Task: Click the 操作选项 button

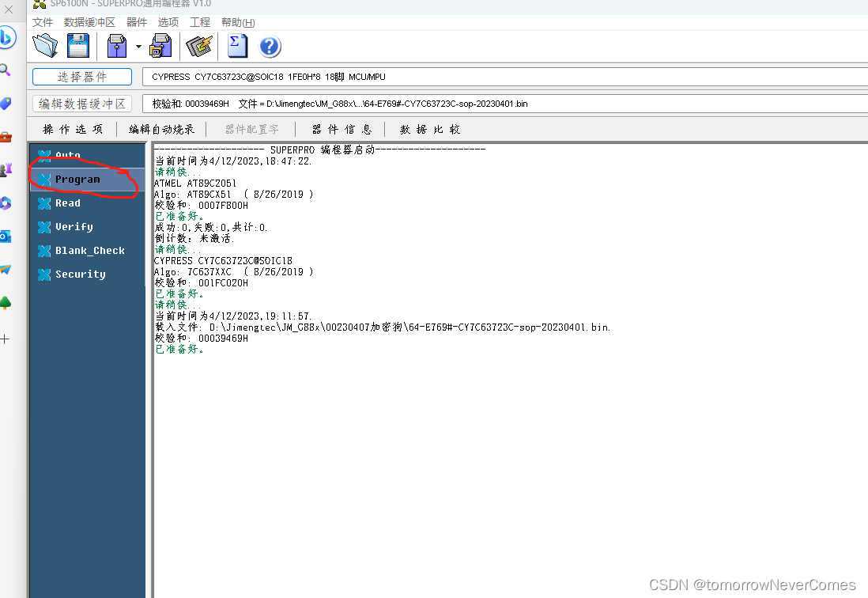Action: coord(73,129)
